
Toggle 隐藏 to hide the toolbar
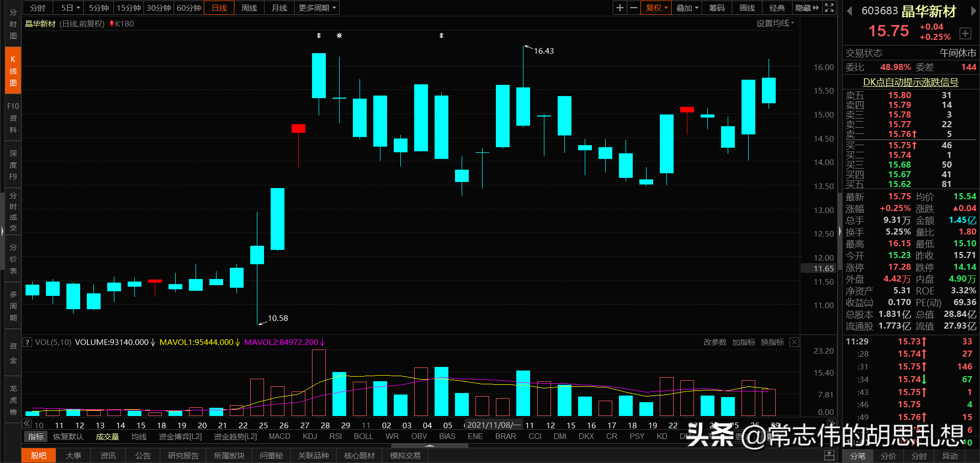[803, 8]
